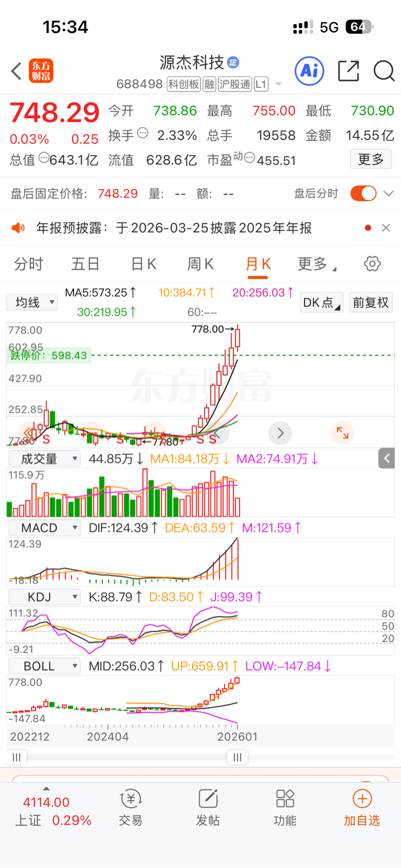Switch to 分时 tab
This screenshot has width=401, height=868.
click(x=28, y=264)
